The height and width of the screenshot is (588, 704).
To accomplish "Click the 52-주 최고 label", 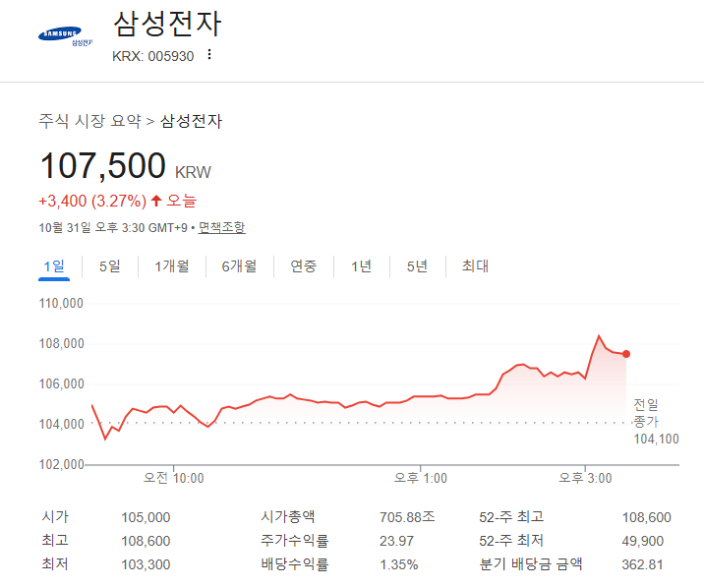I will pos(511,516).
